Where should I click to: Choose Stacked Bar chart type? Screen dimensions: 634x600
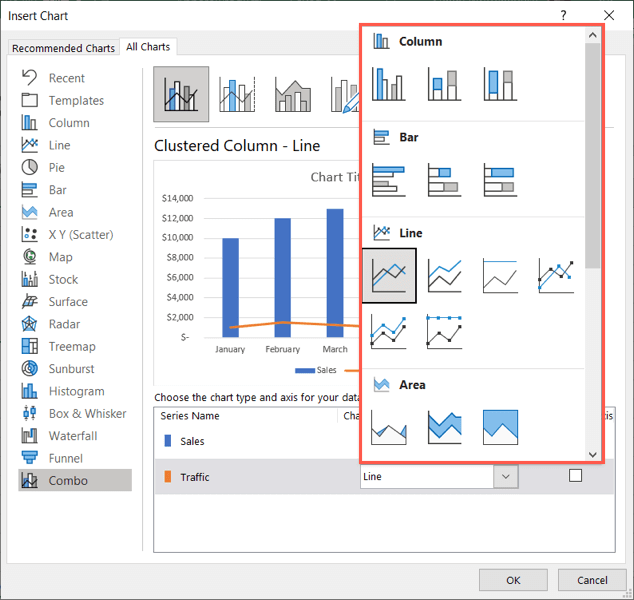click(x=444, y=180)
